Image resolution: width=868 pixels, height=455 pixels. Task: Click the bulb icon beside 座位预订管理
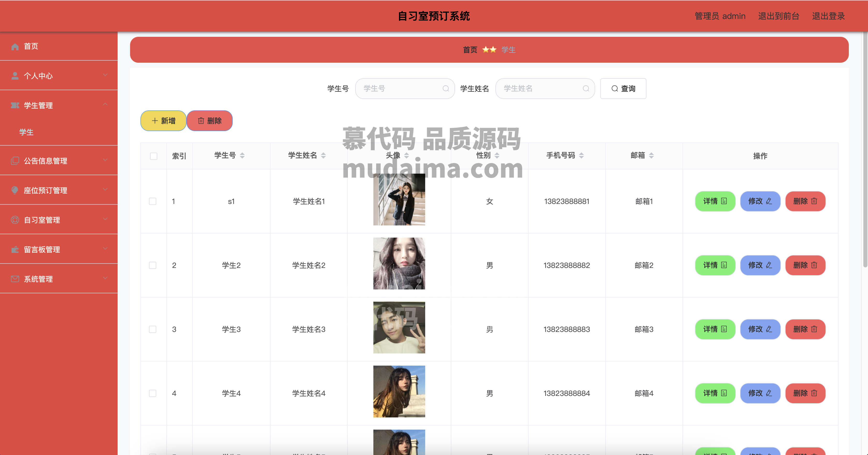[15, 190]
